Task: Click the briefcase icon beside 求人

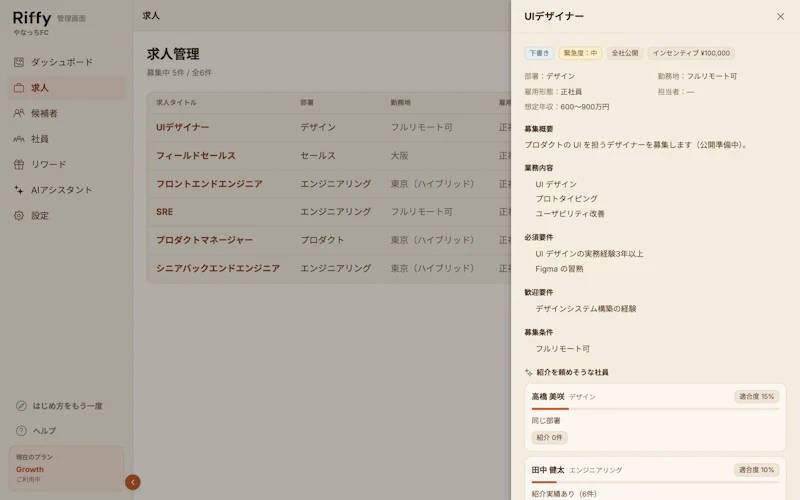Action: click(19, 88)
